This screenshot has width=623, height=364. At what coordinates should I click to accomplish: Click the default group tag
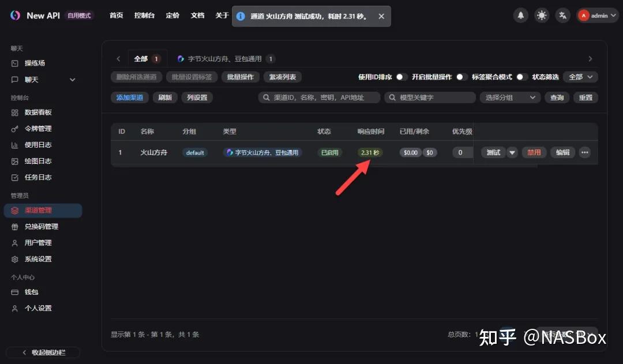pyautogui.click(x=195, y=153)
